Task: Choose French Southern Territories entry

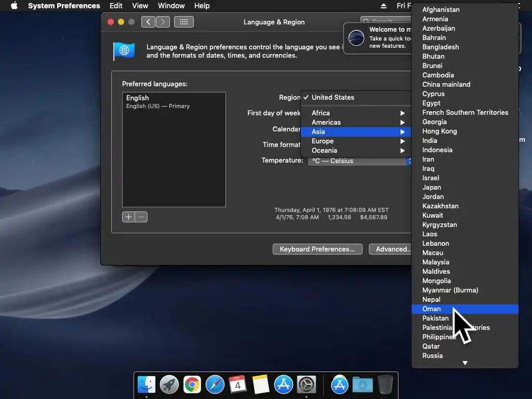Action: (x=465, y=113)
